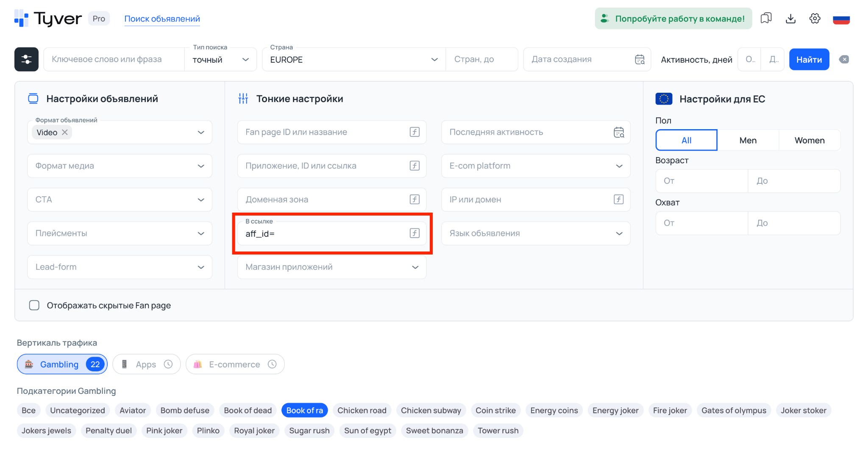Toggle the Plinko subcategory chip
The width and height of the screenshot is (868, 451).
click(x=208, y=431)
